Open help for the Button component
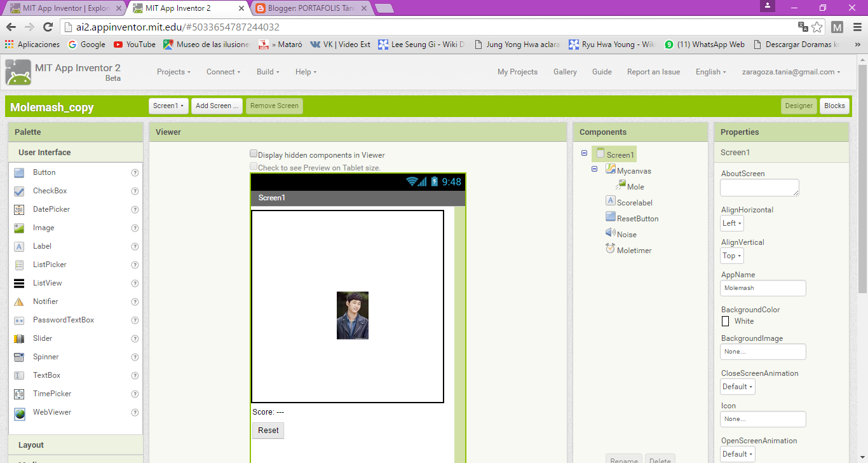 [x=135, y=172]
